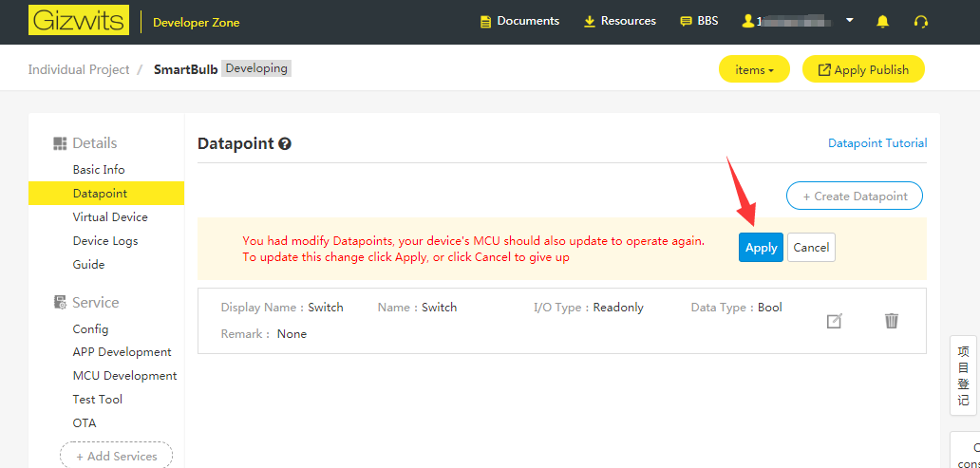Click the notification bell icon
This screenshot has height=468, width=980.
click(882, 21)
